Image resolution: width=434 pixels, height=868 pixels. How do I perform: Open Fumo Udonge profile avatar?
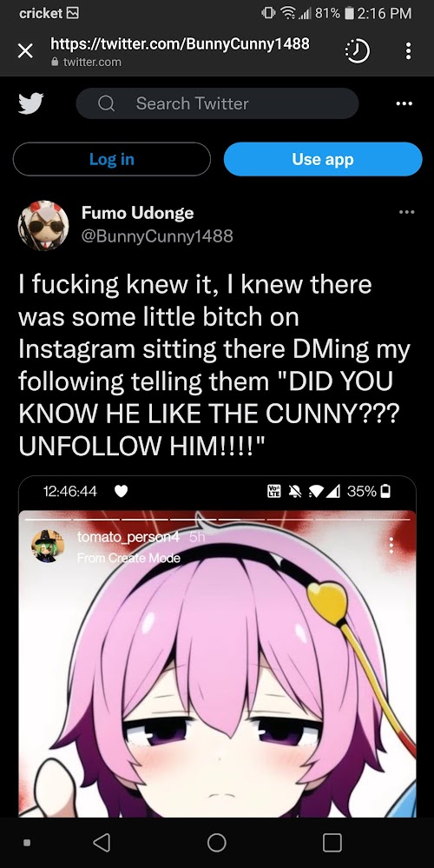43,225
